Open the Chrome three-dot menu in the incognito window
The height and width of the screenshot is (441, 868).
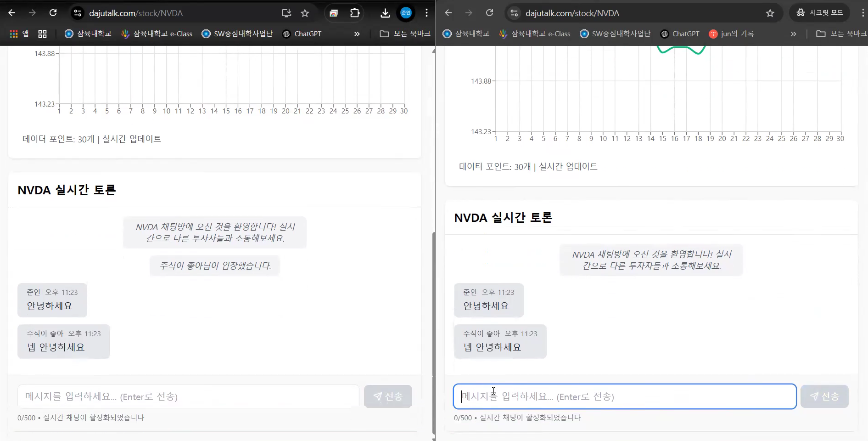pos(862,13)
